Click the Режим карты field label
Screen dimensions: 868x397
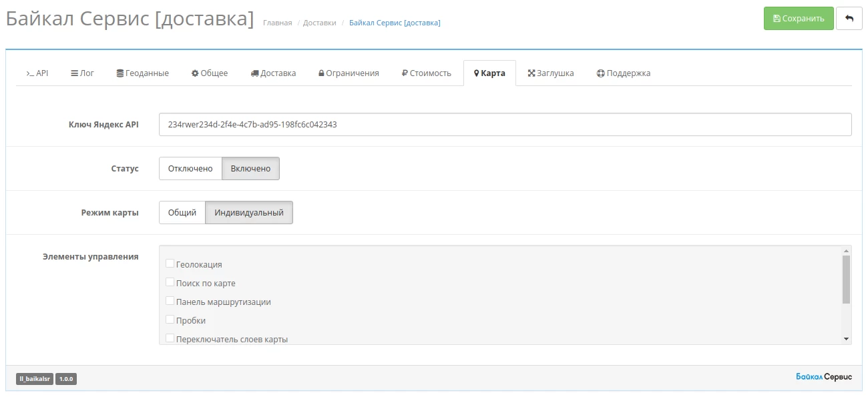coord(110,213)
